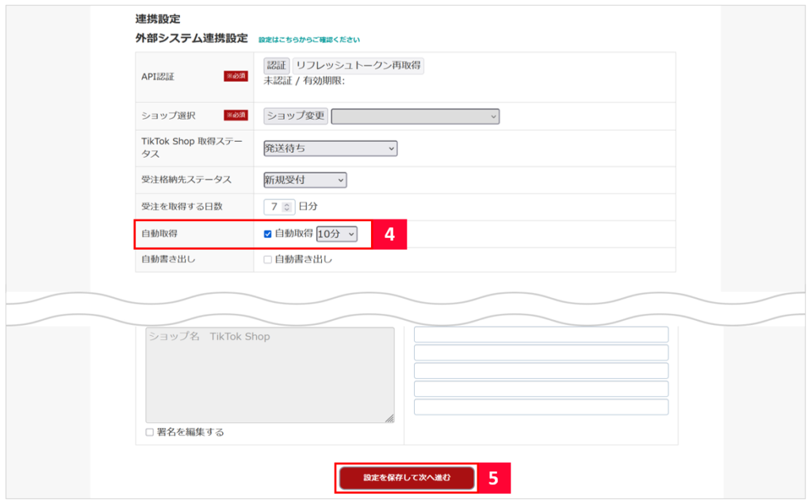The height and width of the screenshot is (504, 812).
Task: Tick the 署名を編集する checkbox
Action: (150, 432)
